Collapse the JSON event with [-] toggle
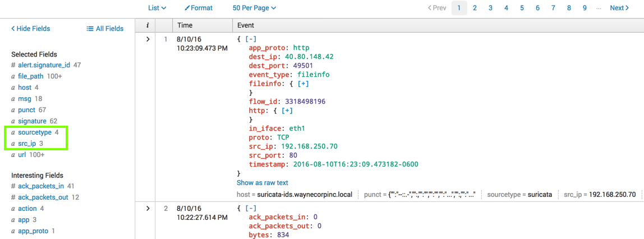 pyautogui.click(x=250, y=39)
